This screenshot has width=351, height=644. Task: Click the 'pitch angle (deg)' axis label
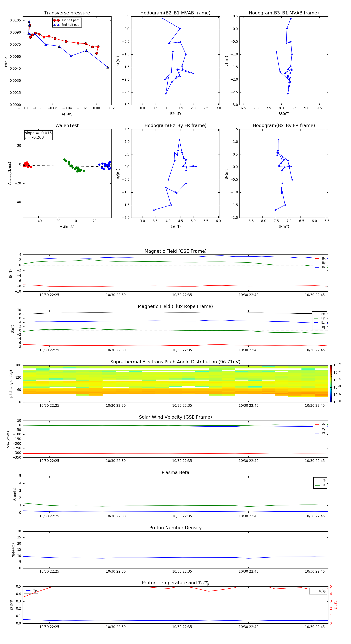point(11,384)
